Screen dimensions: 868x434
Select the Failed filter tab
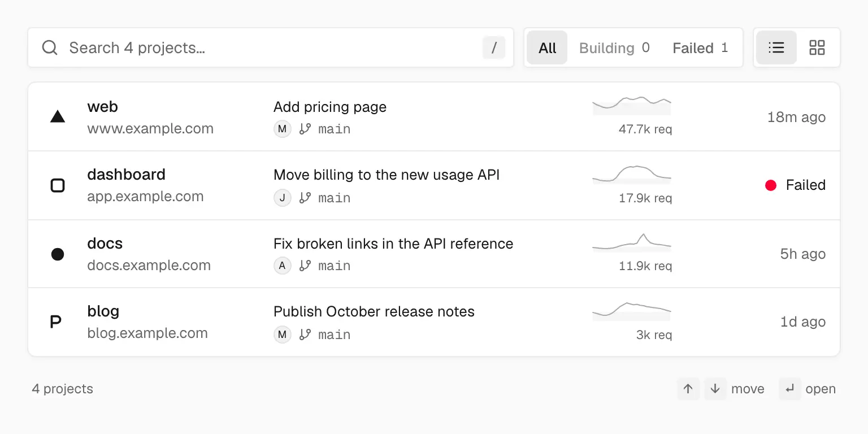pos(700,47)
